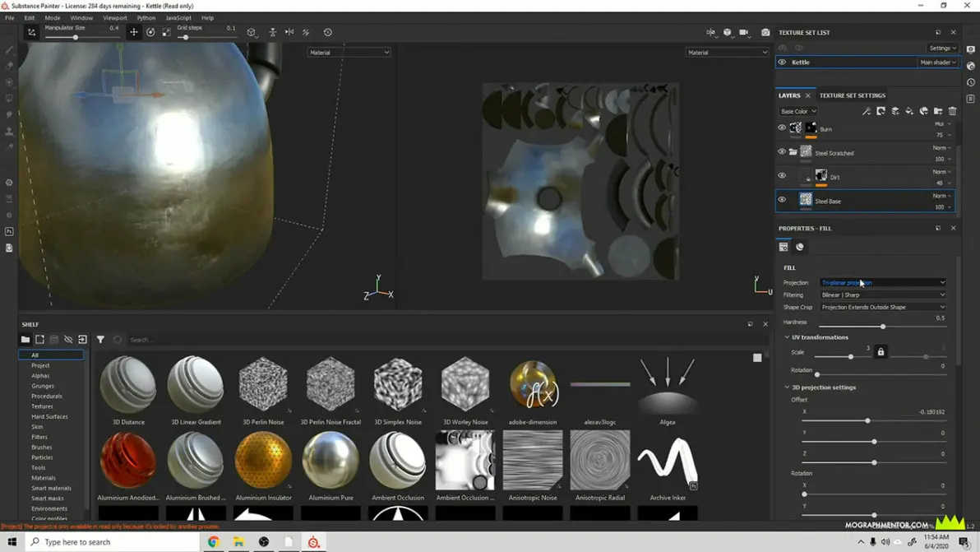
Task: Click the Offset X slider
Action: 875,420
